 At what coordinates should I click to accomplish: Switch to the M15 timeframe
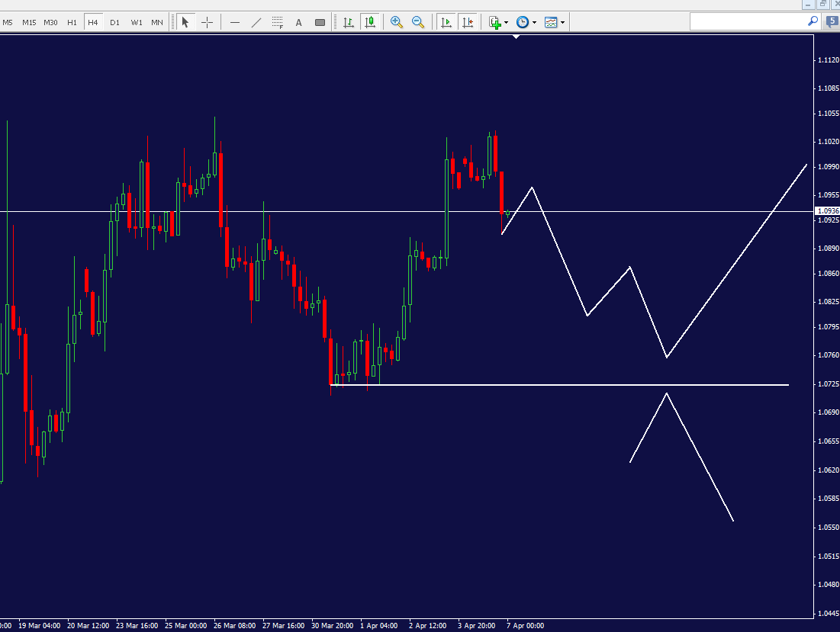tap(29, 22)
